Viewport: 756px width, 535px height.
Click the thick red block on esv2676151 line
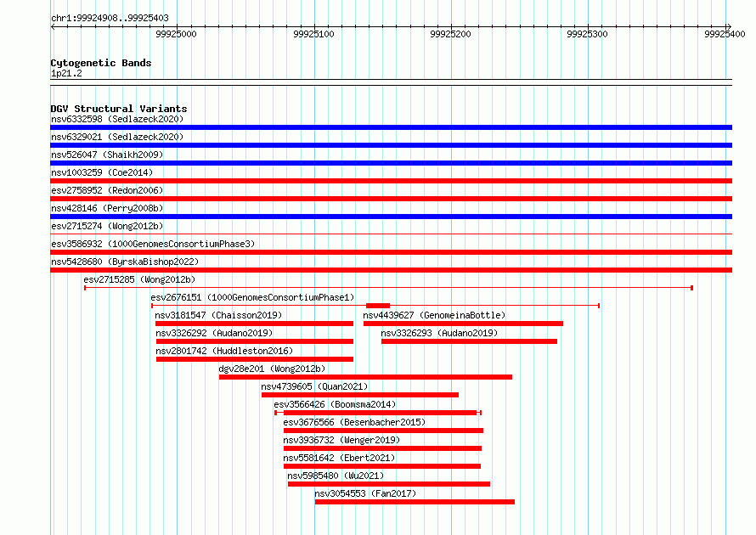coord(378,306)
